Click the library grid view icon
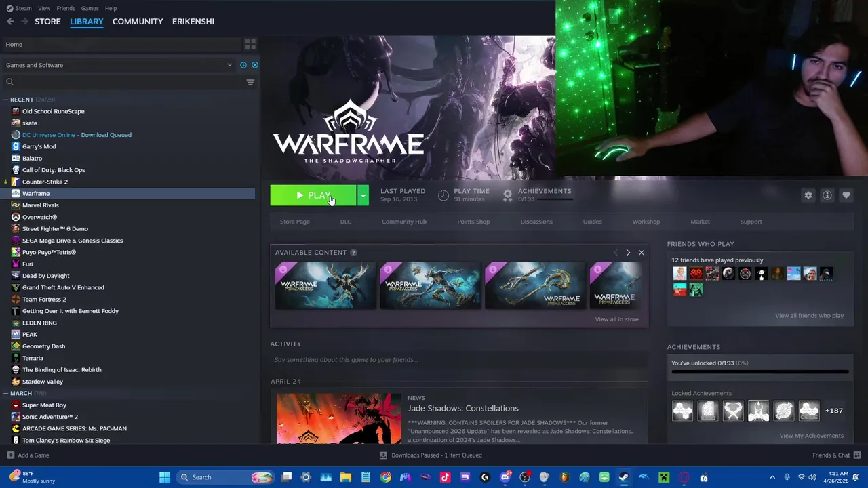Screen dimensions: 868x488 (x=250, y=44)
